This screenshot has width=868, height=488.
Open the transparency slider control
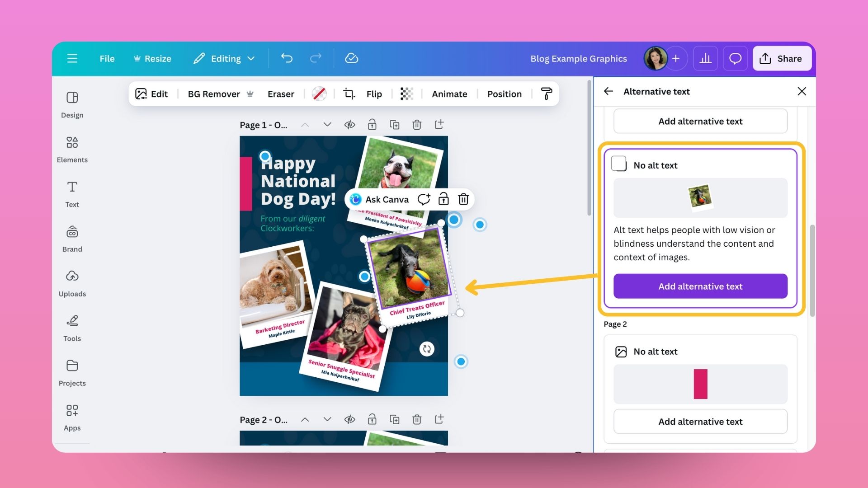(406, 94)
